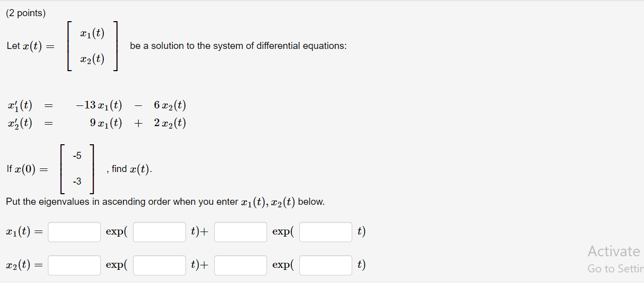This screenshot has height=284, width=644.
Task: Focus the second exponent box for x1(t)
Action: (x=326, y=232)
